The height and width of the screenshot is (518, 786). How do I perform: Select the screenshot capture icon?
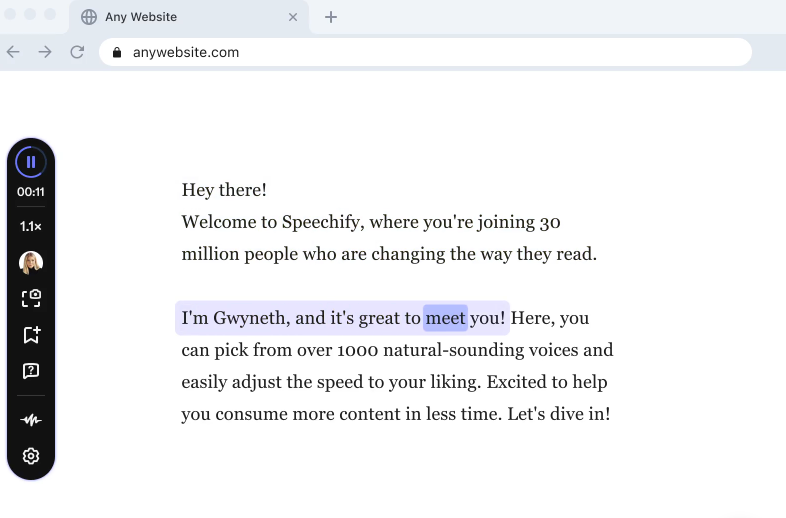click(31, 298)
